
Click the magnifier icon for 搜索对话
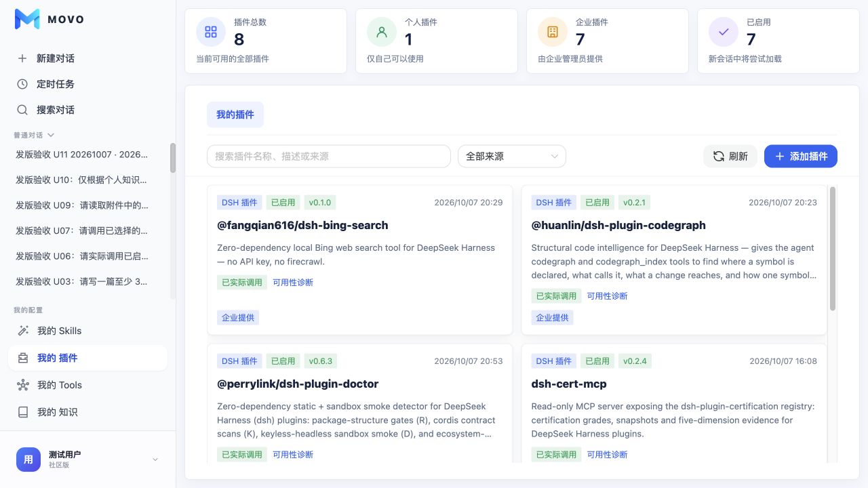(x=22, y=110)
